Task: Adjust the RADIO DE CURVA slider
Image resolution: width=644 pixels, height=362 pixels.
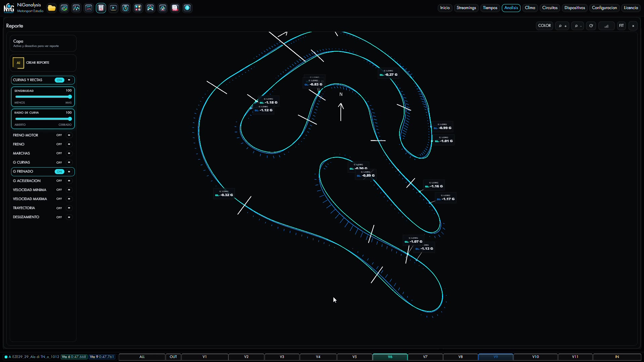Action: click(x=43, y=119)
